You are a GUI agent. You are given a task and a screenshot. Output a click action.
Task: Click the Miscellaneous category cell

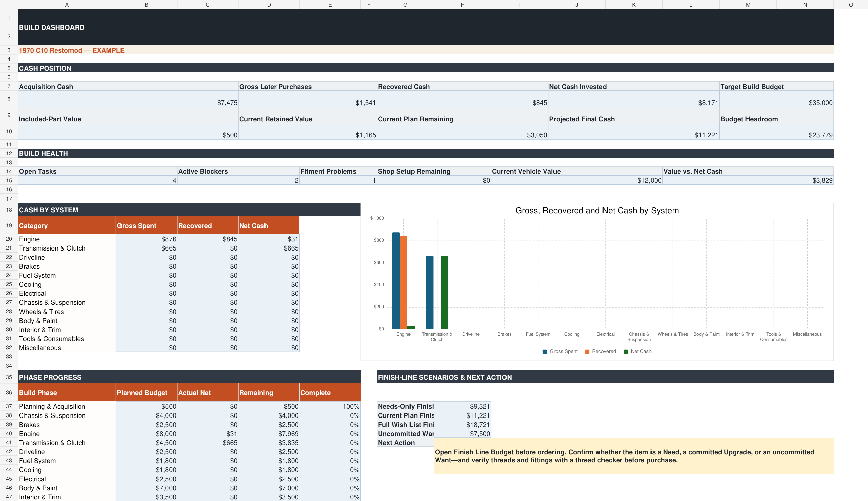[67, 347]
